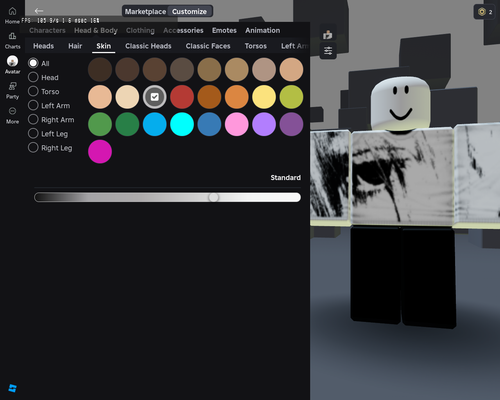Pick the pale cream skin swatch
Viewport: 500px width, 400px height.
click(127, 97)
